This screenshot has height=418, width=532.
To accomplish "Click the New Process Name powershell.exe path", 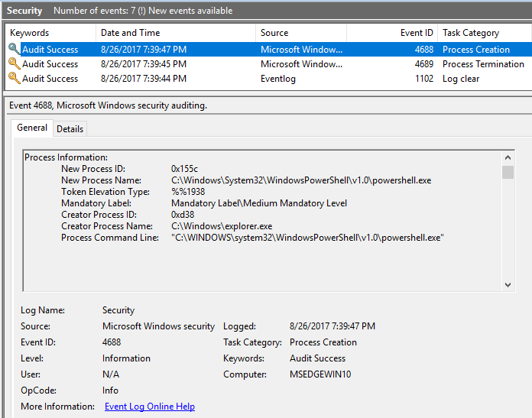I will (301, 180).
